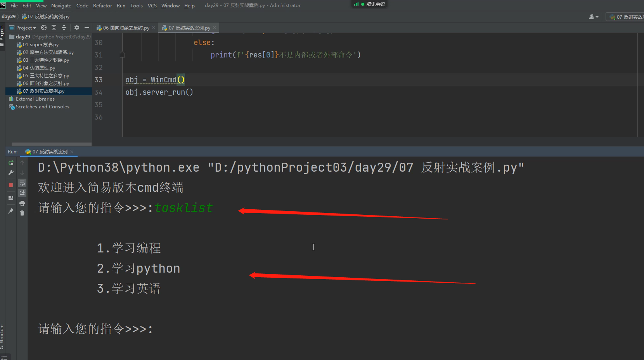
Task: Place cursor on 'obj.server_run()' code line
Action: 159,92
